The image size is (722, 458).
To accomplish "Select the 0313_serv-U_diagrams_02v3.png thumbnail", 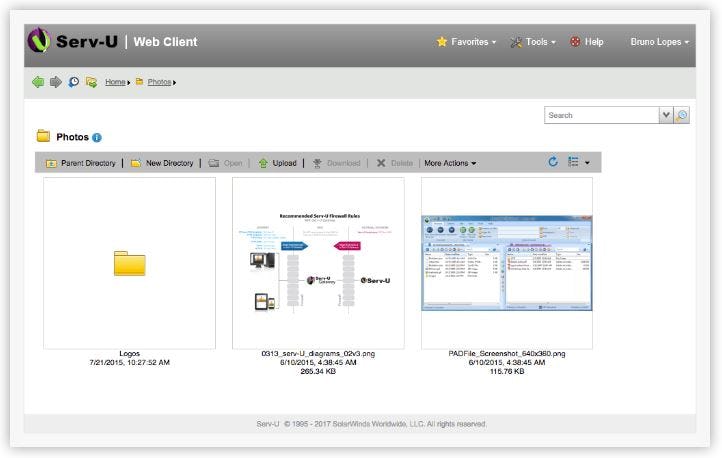I will tap(318, 263).
